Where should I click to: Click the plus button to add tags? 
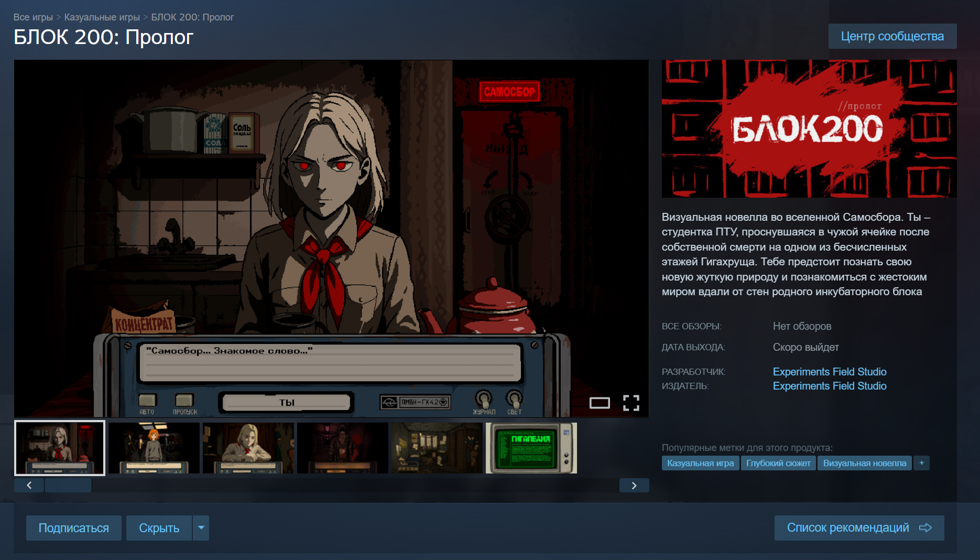pyautogui.click(x=921, y=463)
